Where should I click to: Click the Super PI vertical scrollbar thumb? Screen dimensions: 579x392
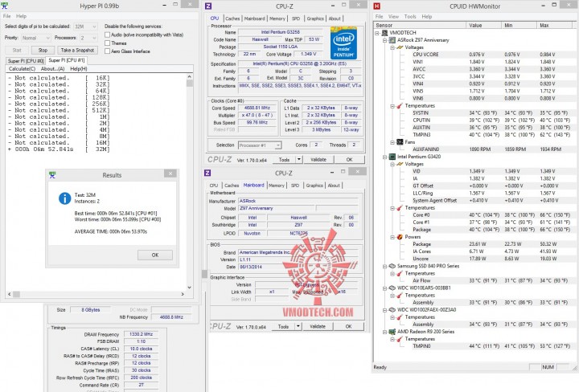(x=190, y=84)
